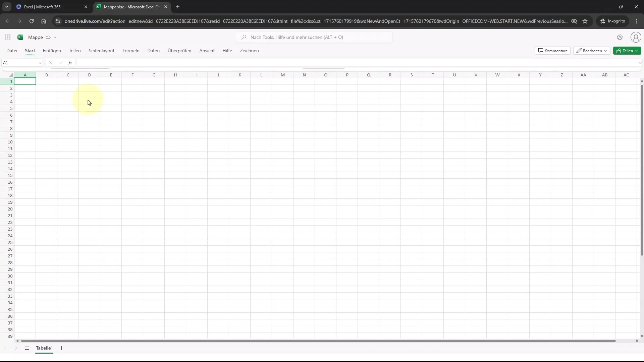
Task: Select row 39 header
Action: tap(7, 336)
